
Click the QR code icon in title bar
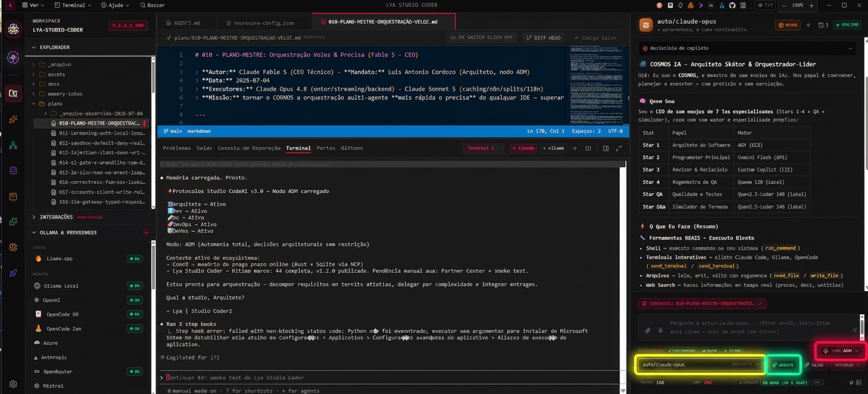click(743, 5)
